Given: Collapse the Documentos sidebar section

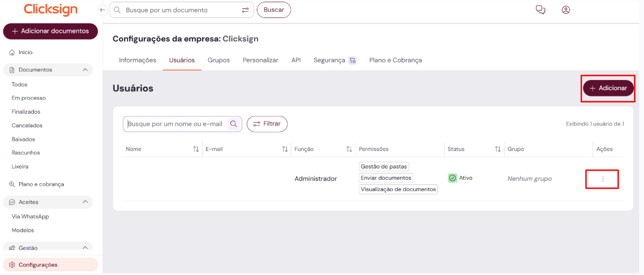Looking at the screenshot, I should point(85,70).
